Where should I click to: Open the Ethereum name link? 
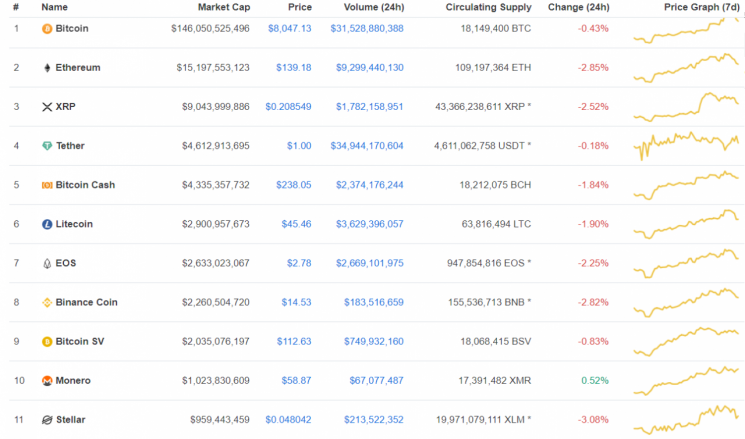78,67
